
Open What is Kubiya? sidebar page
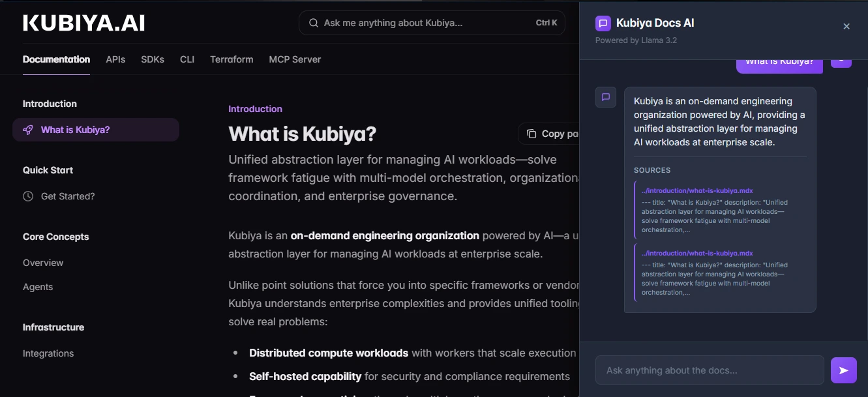(96, 130)
